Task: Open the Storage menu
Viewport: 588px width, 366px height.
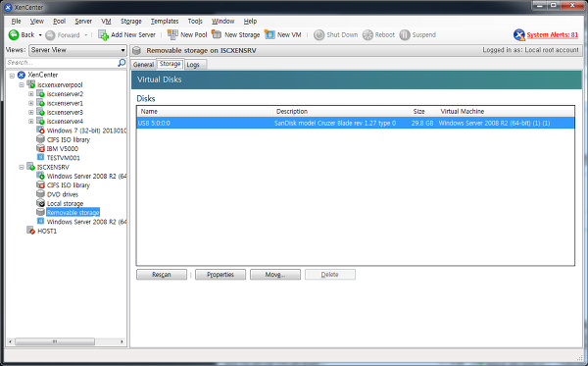Action: 131,22
